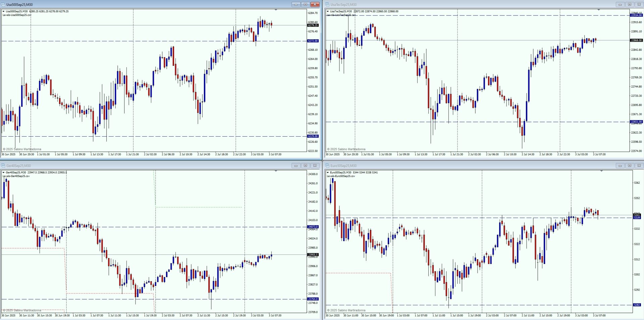Click the chart icon of Usa500Sep25,M30 window

point(3,4)
